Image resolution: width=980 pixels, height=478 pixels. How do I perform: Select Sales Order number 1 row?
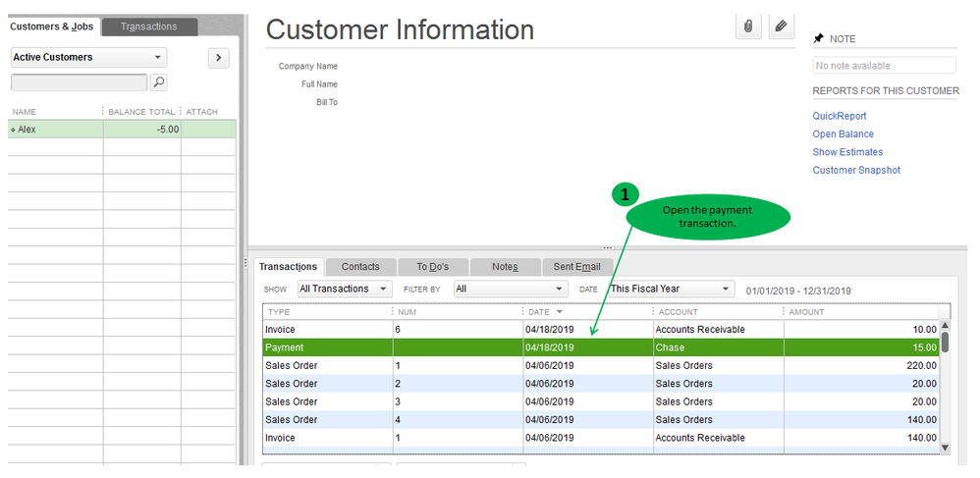click(601, 365)
